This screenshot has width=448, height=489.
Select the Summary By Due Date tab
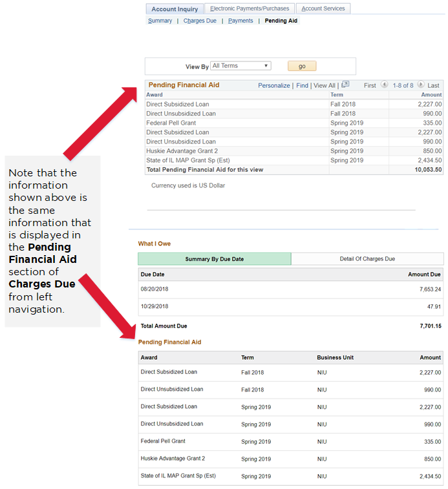tap(214, 259)
